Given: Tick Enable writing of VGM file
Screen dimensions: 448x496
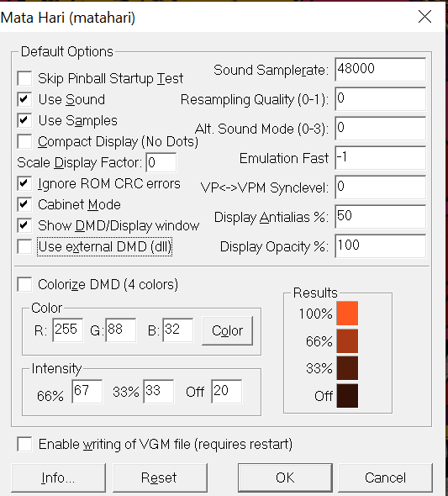Looking at the screenshot, I should pyautogui.click(x=24, y=444).
